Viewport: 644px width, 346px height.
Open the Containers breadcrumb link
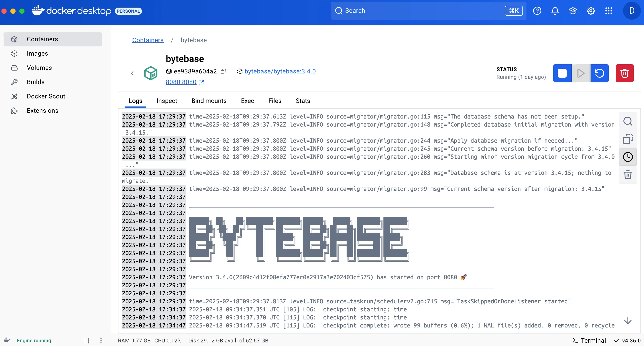click(x=148, y=40)
